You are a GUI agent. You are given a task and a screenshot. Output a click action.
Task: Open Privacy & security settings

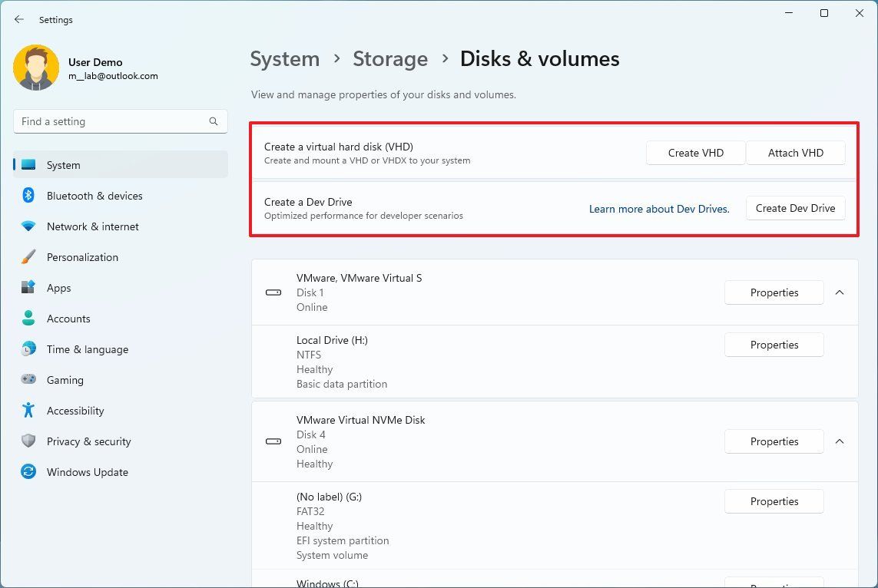point(88,441)
